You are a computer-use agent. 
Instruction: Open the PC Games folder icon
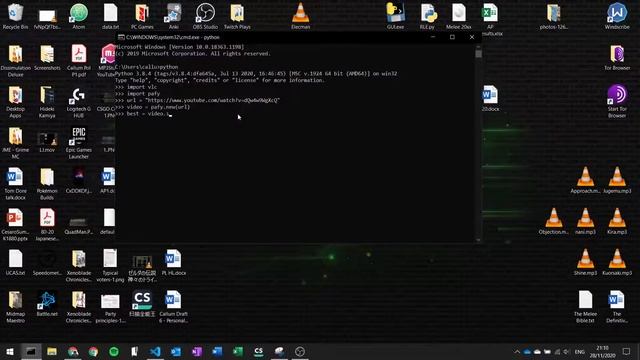[142, 16]
